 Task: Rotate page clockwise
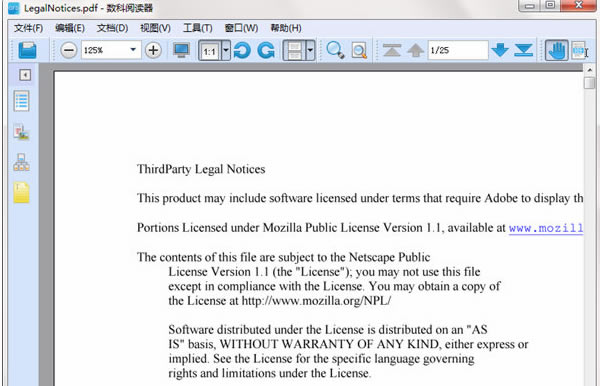click(x=266, y=50)
